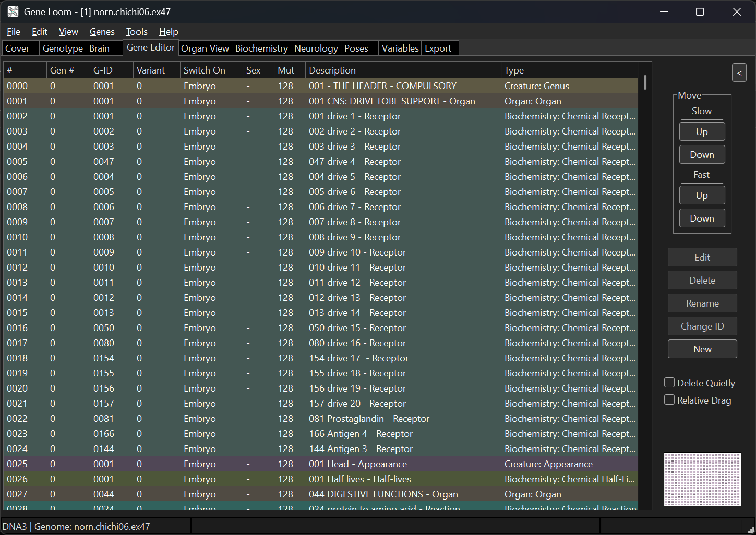Click the Slow move Up button
This screenshot has width=756, height=535.
[x=702, y=132]
